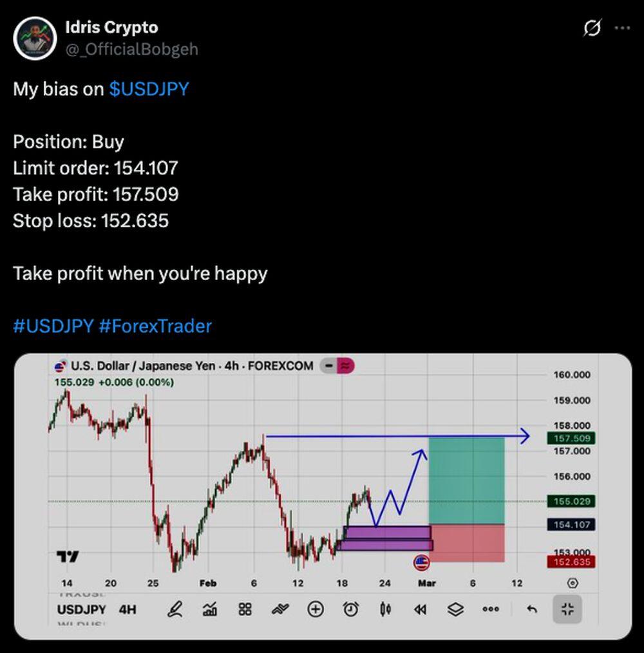Collapse the chart with the exit fullscreen icon
The height and width of the screenshot is (653, 644).
pos(567,609)
